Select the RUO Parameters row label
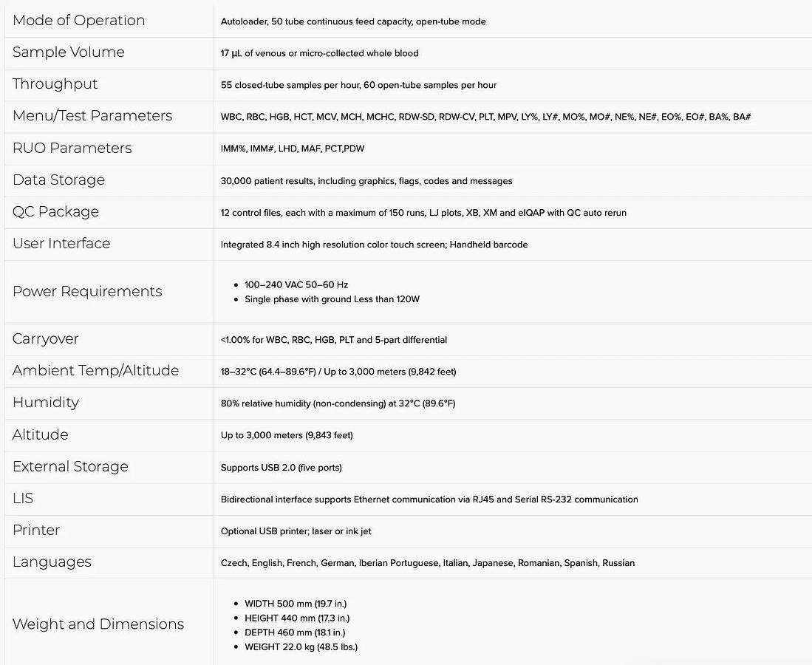Image resolution: width=812 pixels, height=665 pixels. pos(72,148)
